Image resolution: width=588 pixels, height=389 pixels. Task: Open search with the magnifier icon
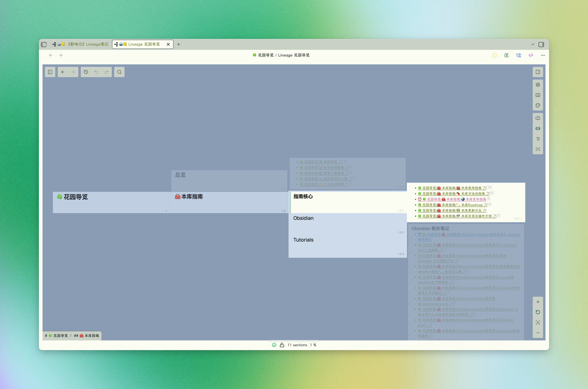point(119,72)
